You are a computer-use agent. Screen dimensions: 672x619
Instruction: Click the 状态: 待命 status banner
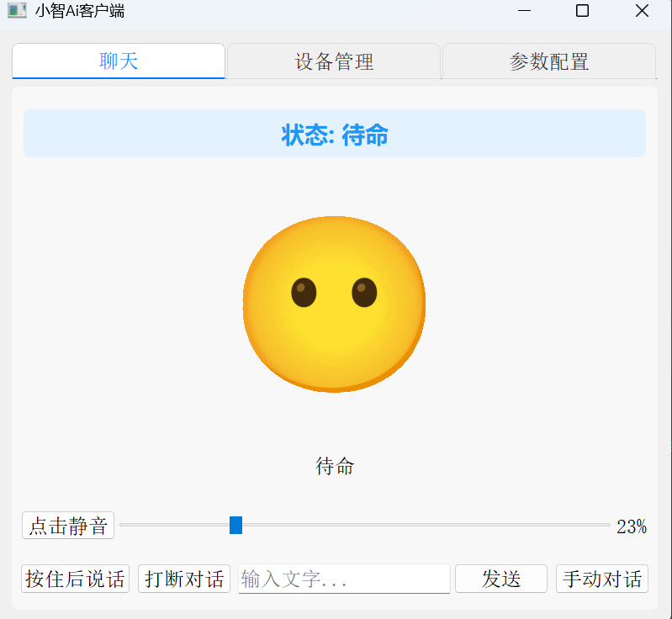click(334, 134)
